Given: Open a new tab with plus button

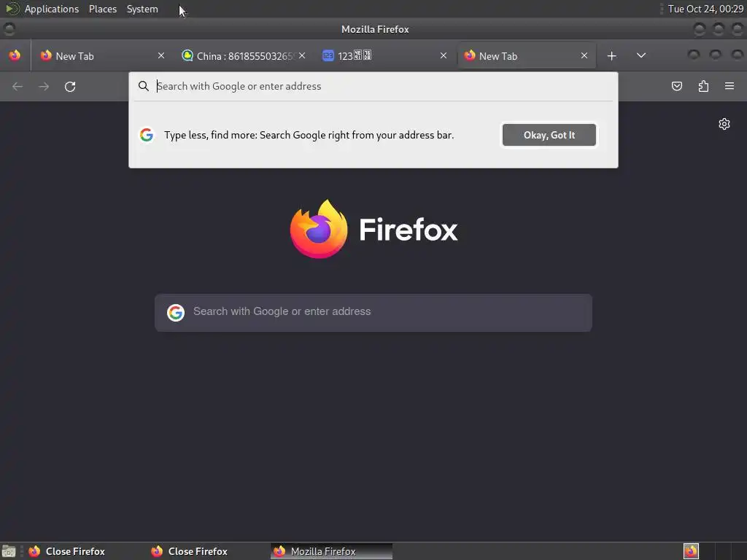Looking at the screenshot, I should (x=612, y=56).
